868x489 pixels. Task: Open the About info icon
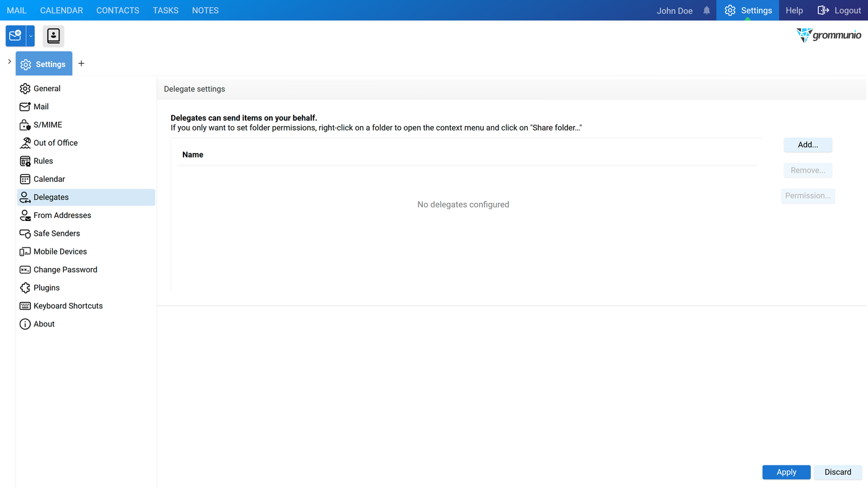[x=25, y=324]
